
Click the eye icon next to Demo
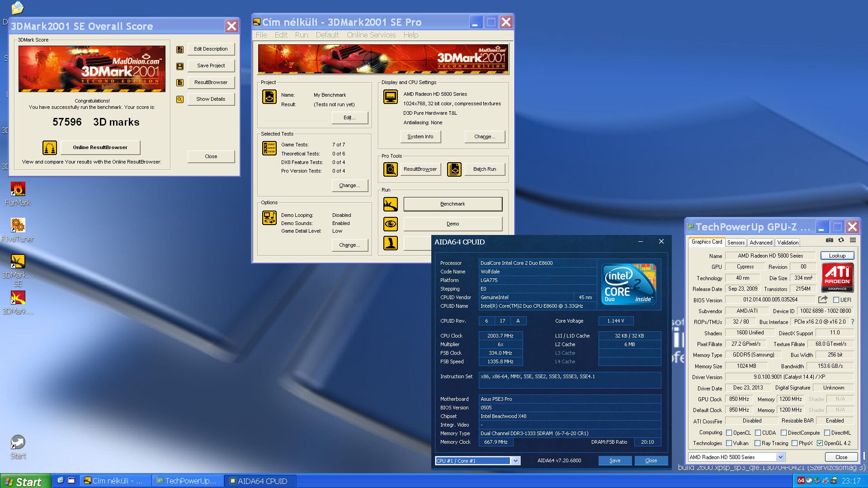pos(391,224)
